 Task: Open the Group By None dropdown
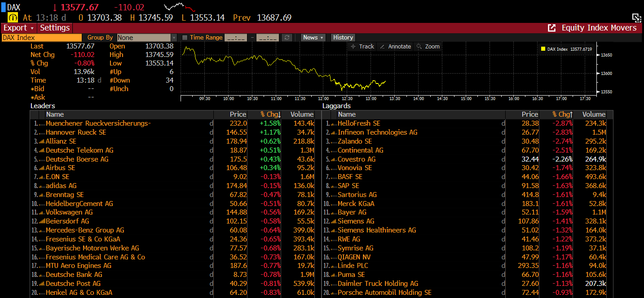pyautogui.click(x=147, y=38)
